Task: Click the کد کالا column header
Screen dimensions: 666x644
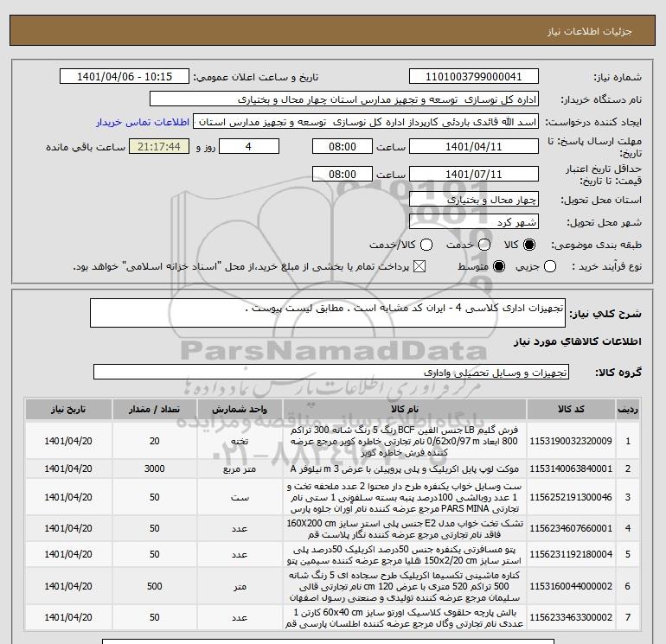Action: coord(571,409)
